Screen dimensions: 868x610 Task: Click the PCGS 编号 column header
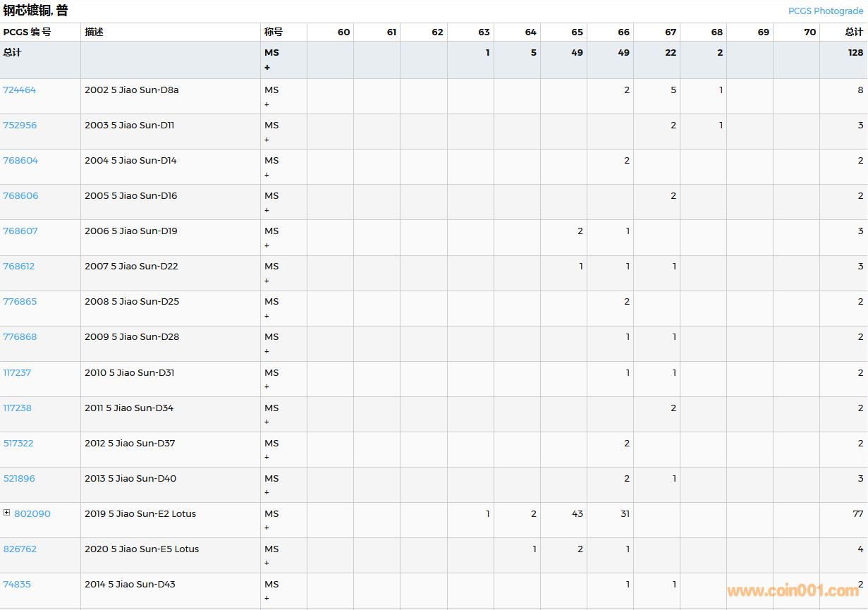27,32
